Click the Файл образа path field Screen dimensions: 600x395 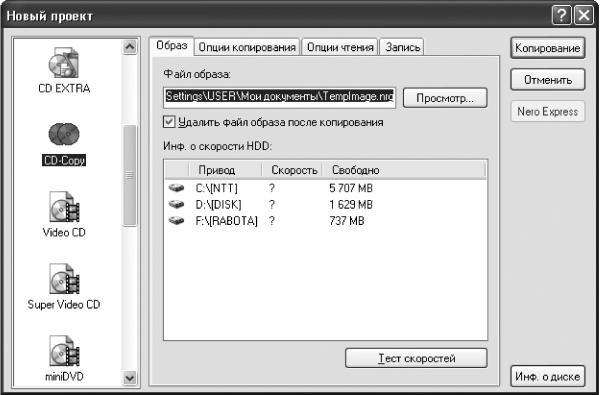[279, 97]
